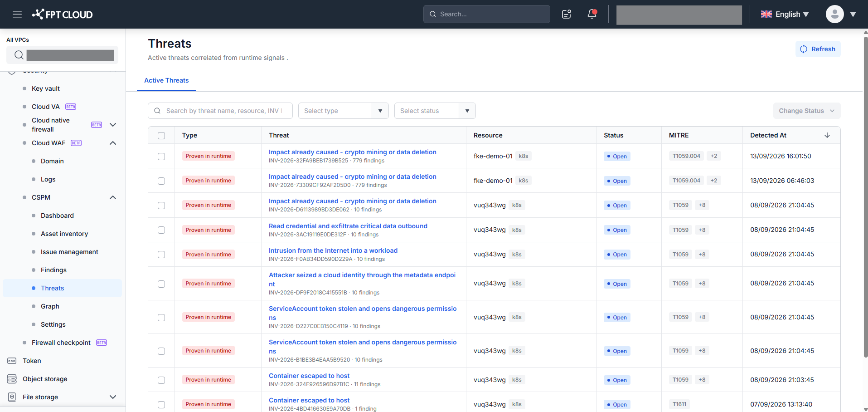Click the BETA badge next to Cloud VA
The image size is (868, 412).
71,107
